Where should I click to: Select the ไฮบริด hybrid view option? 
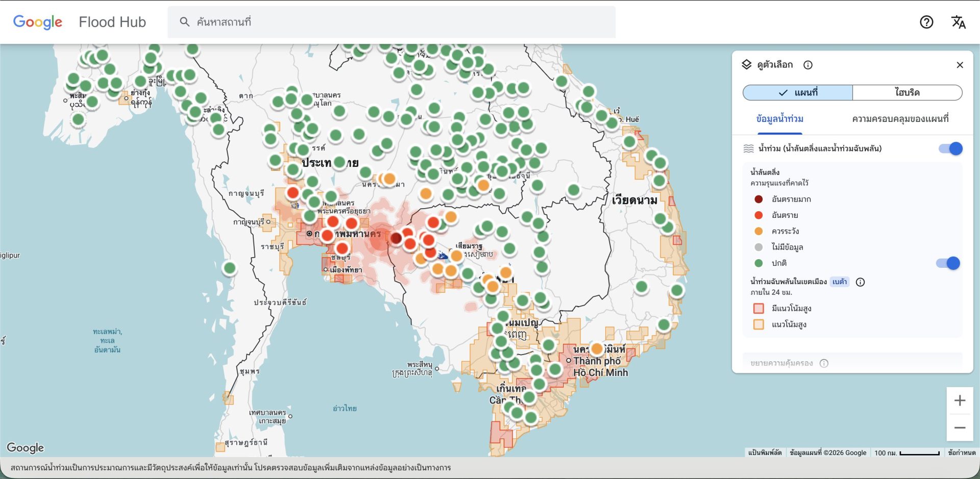(907, 92)
